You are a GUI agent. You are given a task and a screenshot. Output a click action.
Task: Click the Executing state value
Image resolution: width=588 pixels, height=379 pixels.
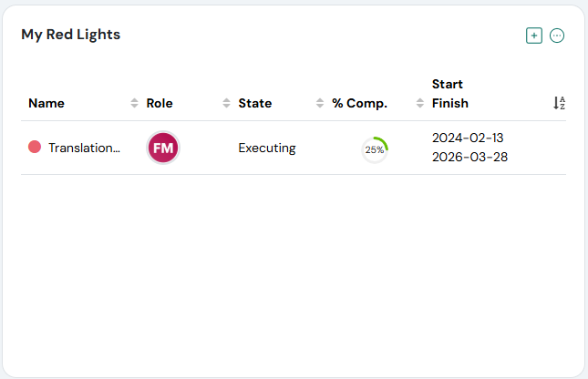tap(267, 148)
